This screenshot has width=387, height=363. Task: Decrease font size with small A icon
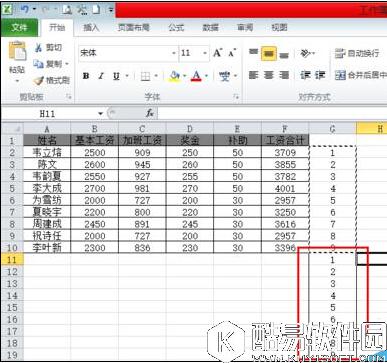232,53
